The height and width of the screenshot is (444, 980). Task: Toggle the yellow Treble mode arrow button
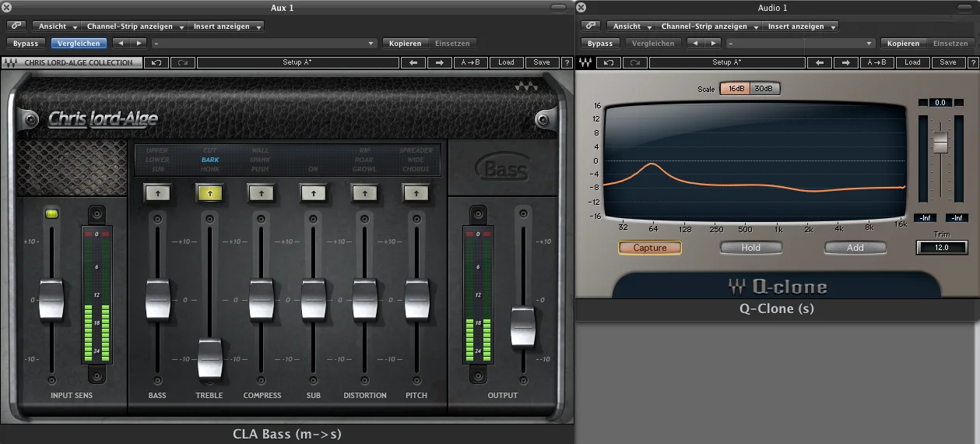209,192
